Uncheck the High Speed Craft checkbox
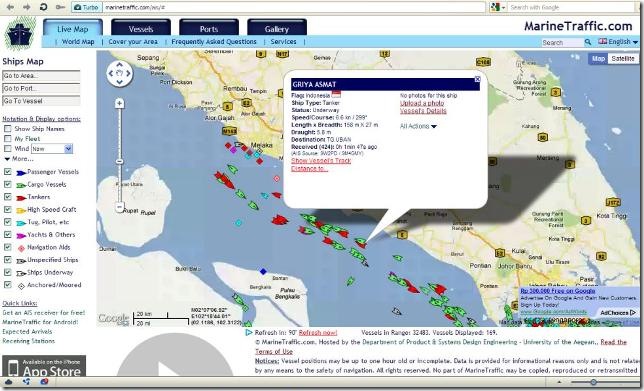This screenshot has width=644, height=391. 8,209
